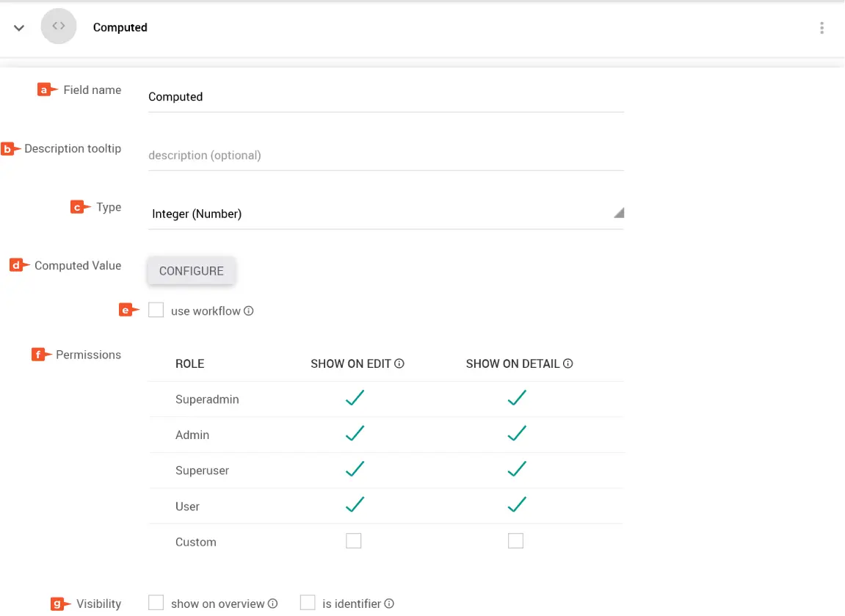The image size is (845, 616).
Task: Toggle Superadmin Show on Edit checkmark
Action: [355, 399]
